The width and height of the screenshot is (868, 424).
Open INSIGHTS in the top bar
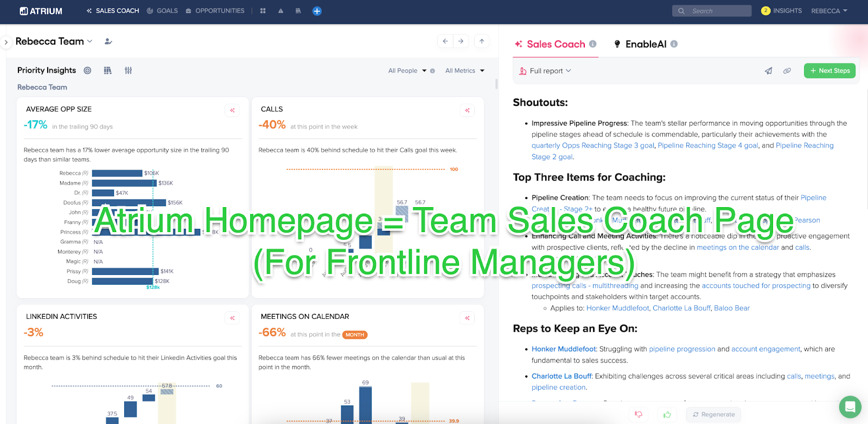click(787, 11)
